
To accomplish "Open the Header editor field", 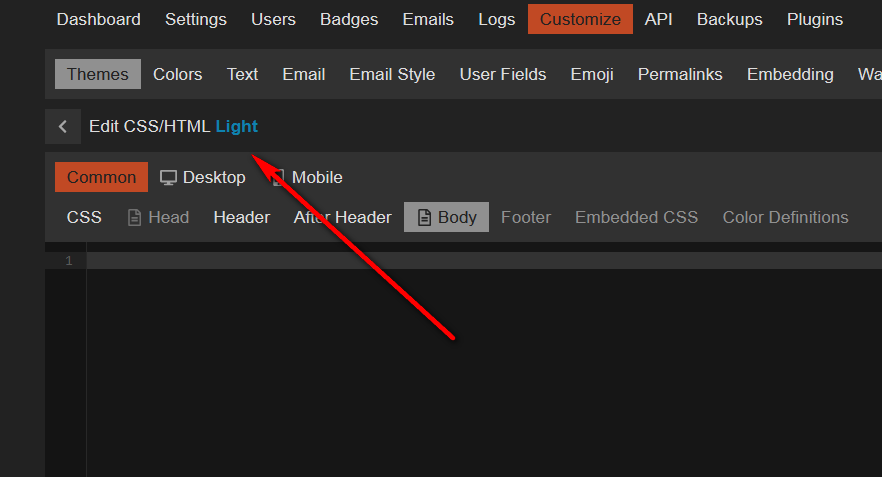I will point(242,217).
